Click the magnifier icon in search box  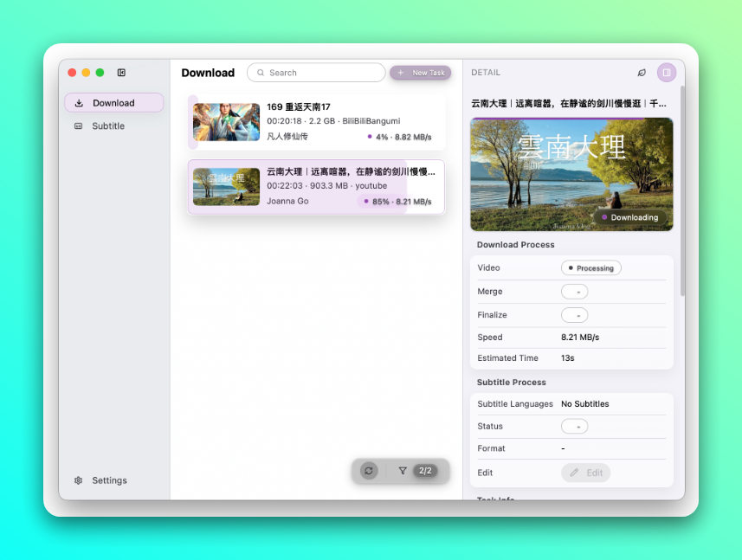tap(261, 73)
